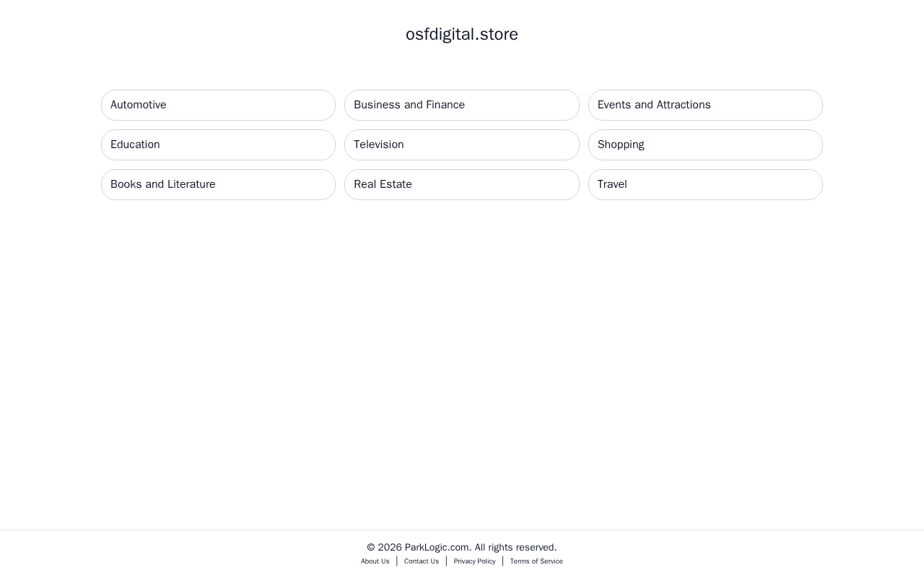Open the Travel category
Screen dimensions: 924x578
[x=705, y=184]
